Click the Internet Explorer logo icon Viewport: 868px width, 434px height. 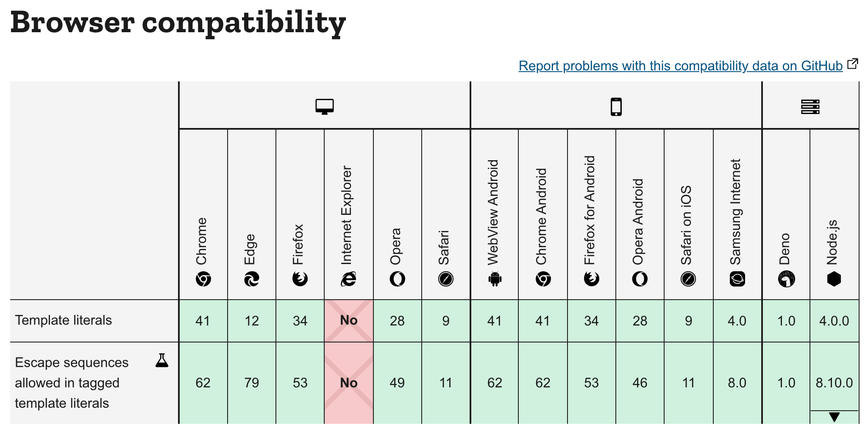tap(348, 279)
